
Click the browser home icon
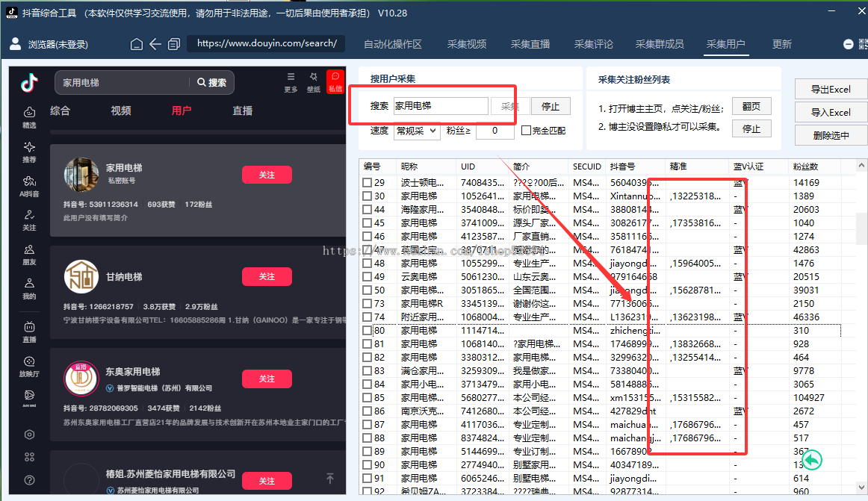136,44
